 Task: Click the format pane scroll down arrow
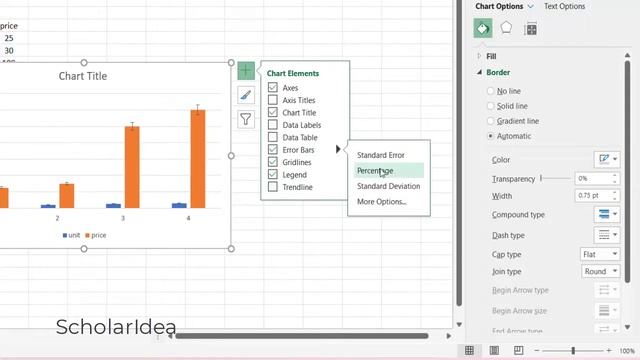pos(628,327)
